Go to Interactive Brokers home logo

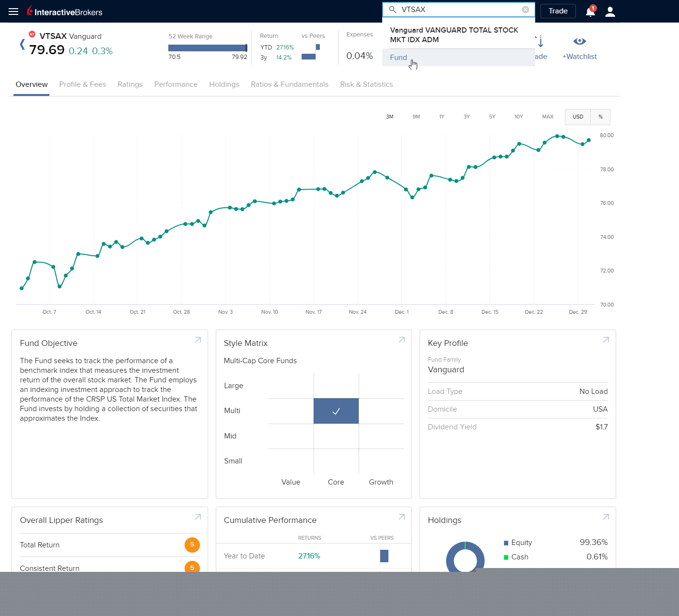point(65,11)
